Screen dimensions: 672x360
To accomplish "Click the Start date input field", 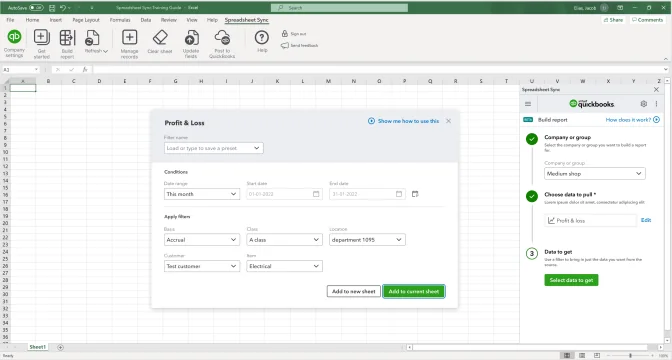I will tap(285, 194).
